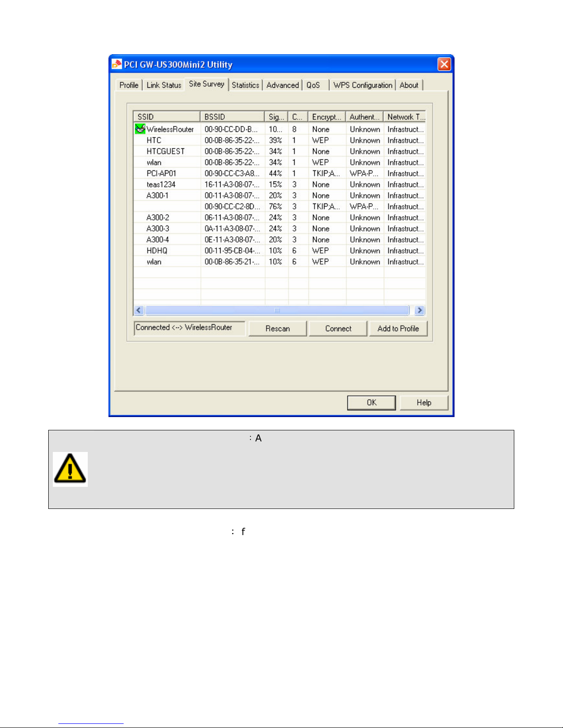Click the connected handshake icon beside WirelessRouter
The width and height of the screenshot is (563, 728).
click(140, 129)
